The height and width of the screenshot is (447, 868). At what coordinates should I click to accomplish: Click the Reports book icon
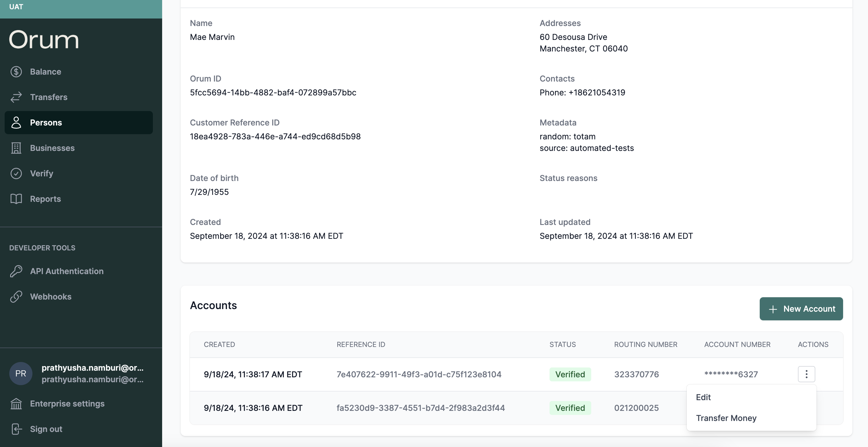click(x=16, y=199)
